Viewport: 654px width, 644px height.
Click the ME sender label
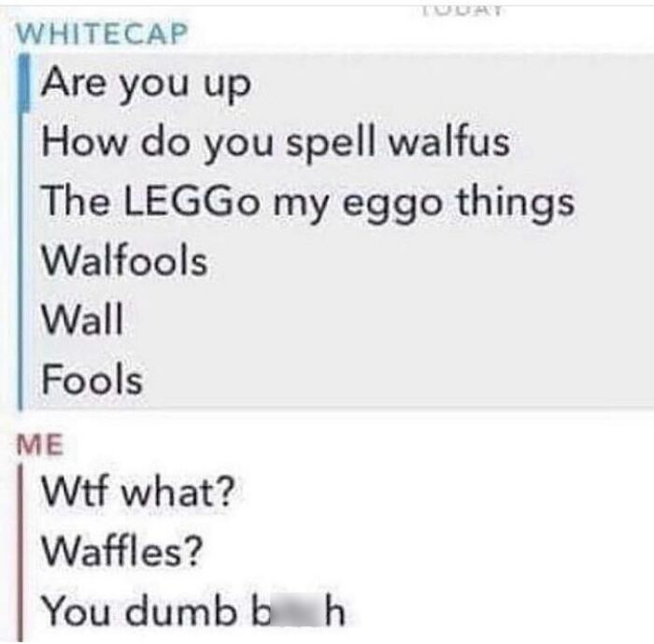(x=40, y=445)
